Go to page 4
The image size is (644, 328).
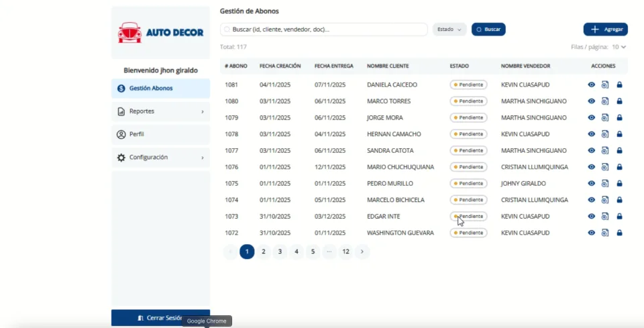coord(296,252)
